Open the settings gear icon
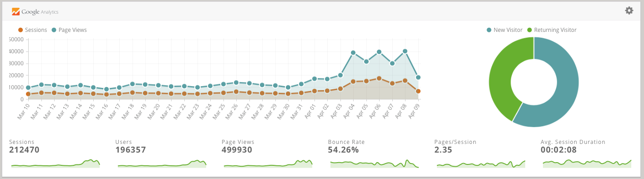 point(629,10)
